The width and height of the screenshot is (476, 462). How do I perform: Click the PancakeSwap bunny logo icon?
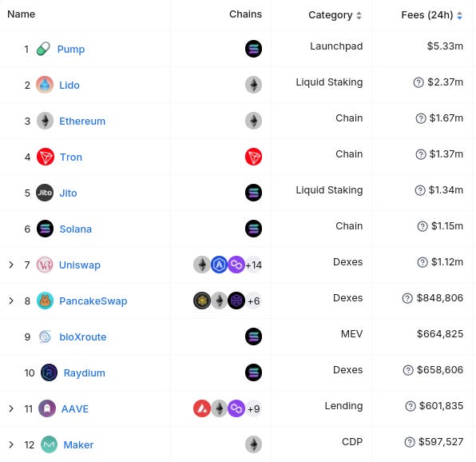(x=45, y=301)
